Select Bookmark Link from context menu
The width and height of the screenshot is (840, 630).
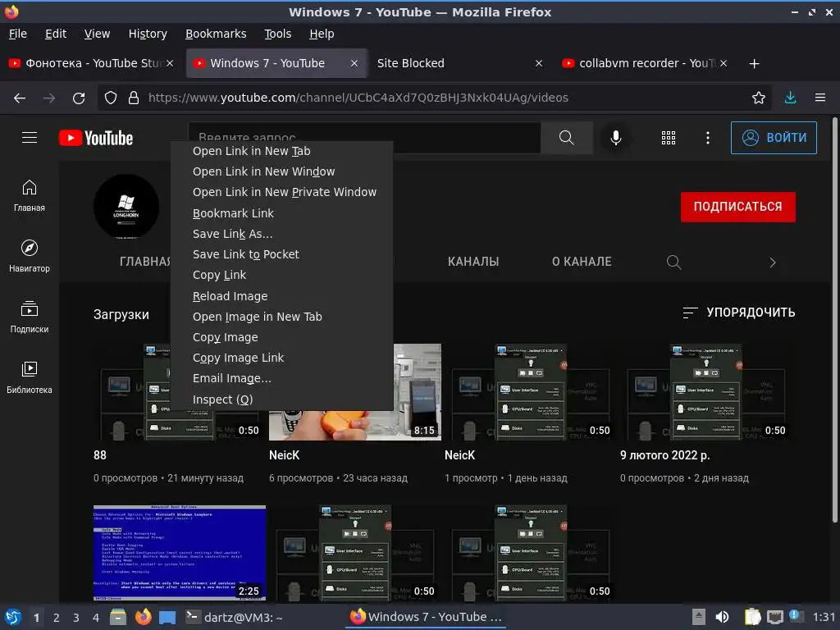pyautogui.click(x=282, y=213)
